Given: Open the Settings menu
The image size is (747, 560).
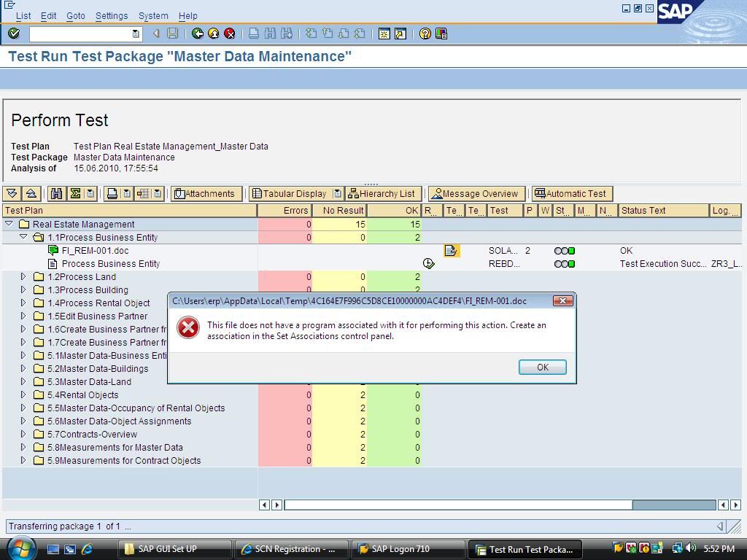Looking at the screenshot, I should click(x=112, y=16).
